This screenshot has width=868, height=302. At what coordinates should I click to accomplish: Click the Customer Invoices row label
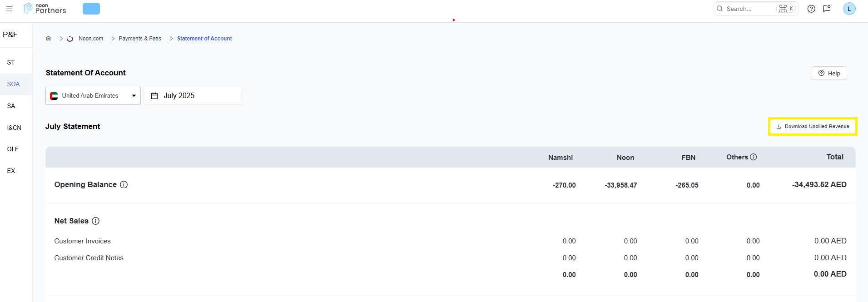point(82,241)
